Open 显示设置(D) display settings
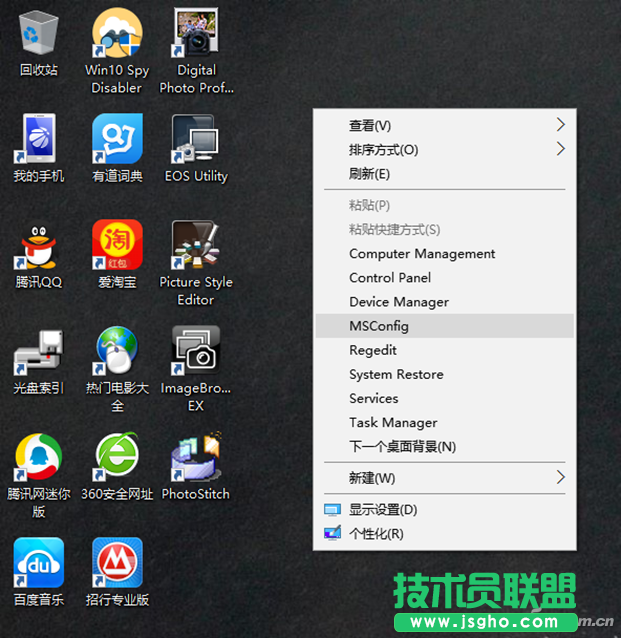621x638 pixels. pyautogui.click(x=383, y=509)
